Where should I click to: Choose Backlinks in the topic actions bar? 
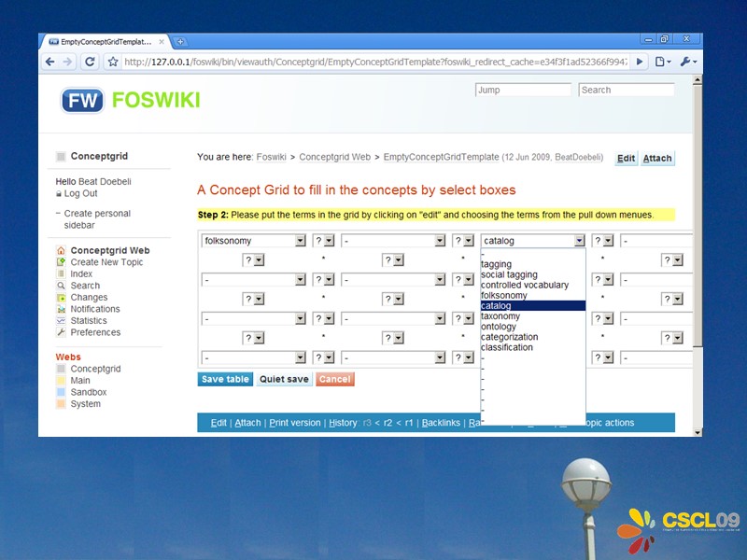click(x=443, y=421)
